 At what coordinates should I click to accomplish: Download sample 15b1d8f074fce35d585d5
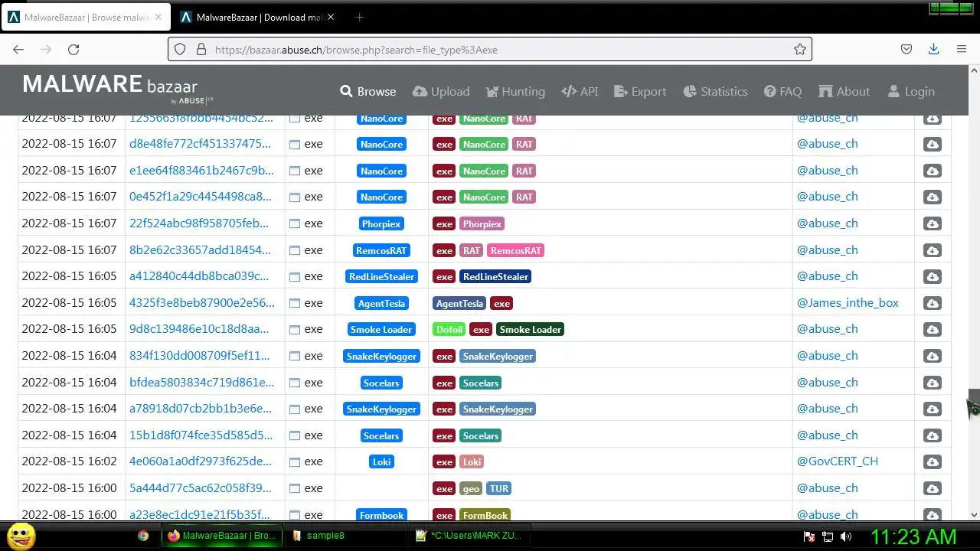932,435
